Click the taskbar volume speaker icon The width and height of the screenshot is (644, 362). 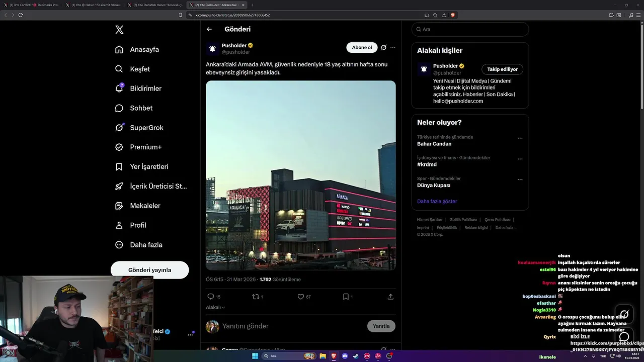pyautogui.click(x=619, y=356)
